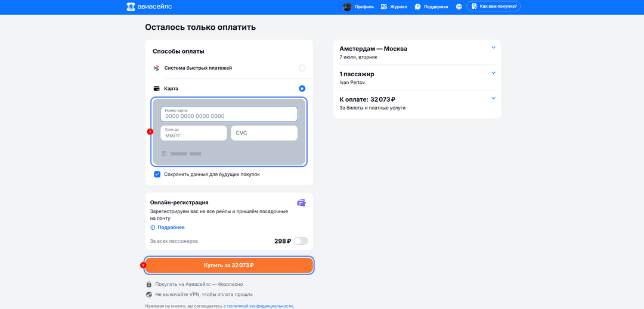
Task: Click Купить за 32 073 ₽ button
Action: (229, 265)
